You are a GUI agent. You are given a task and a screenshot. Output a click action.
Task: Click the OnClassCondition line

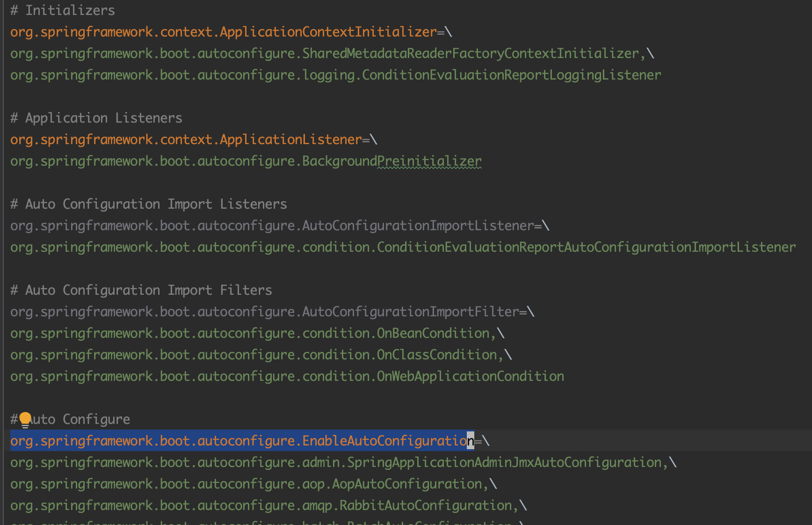point(261,355)
